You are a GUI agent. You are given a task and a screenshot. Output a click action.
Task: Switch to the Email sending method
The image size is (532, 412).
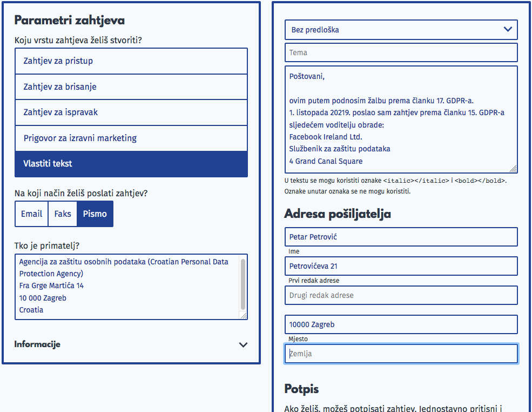[31, 214]
